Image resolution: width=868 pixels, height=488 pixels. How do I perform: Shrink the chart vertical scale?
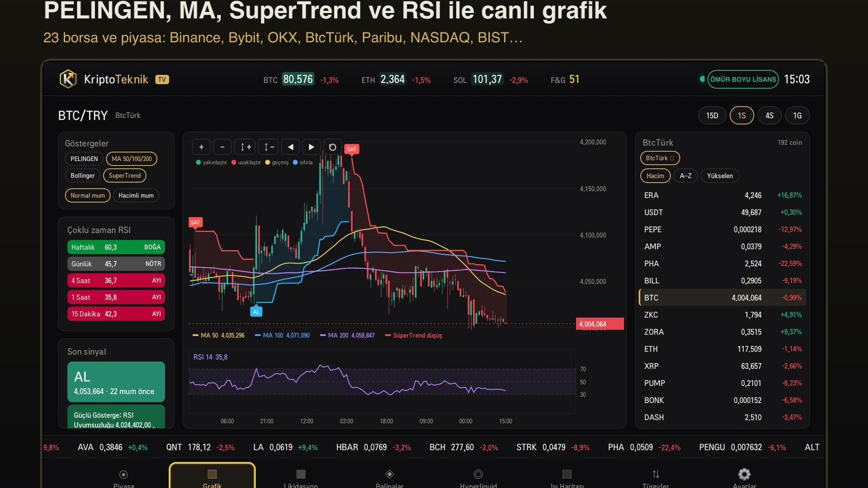pyautogui.click(x=269, y=147)
